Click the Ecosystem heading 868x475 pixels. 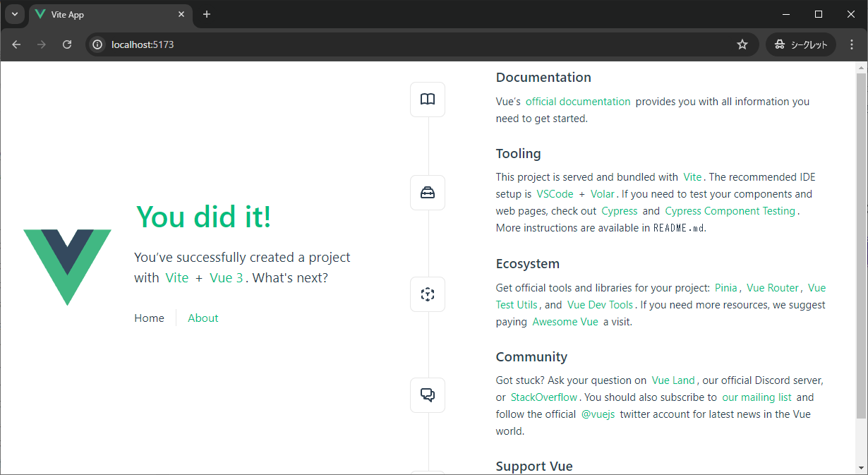(528, 264)
